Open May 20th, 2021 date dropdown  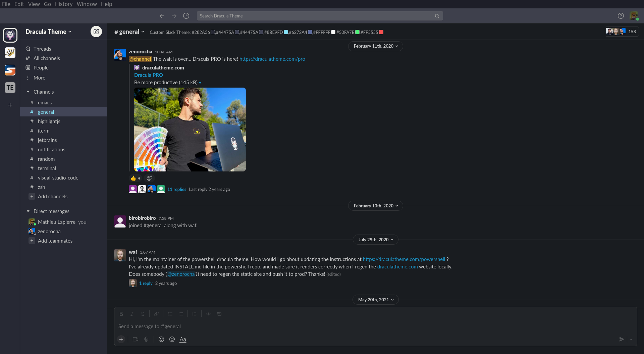point(376,300)
